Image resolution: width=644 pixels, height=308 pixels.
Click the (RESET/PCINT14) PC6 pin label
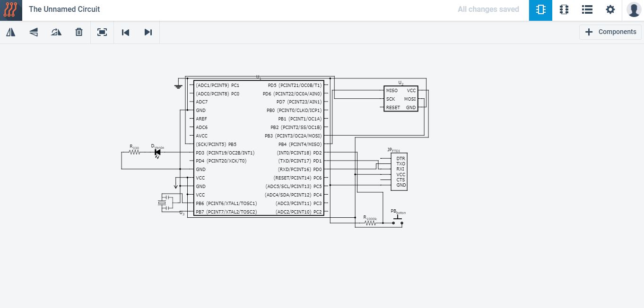point(297,178)
